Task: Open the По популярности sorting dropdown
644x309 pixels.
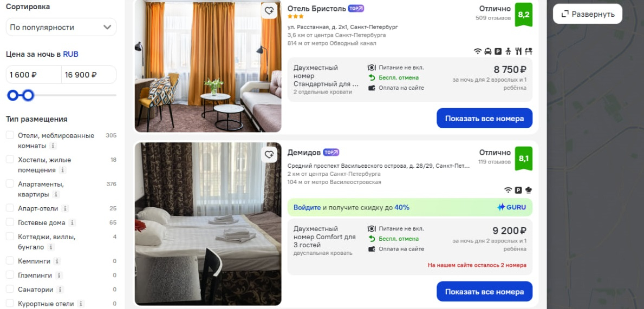Action: click(x=61, y=27)
